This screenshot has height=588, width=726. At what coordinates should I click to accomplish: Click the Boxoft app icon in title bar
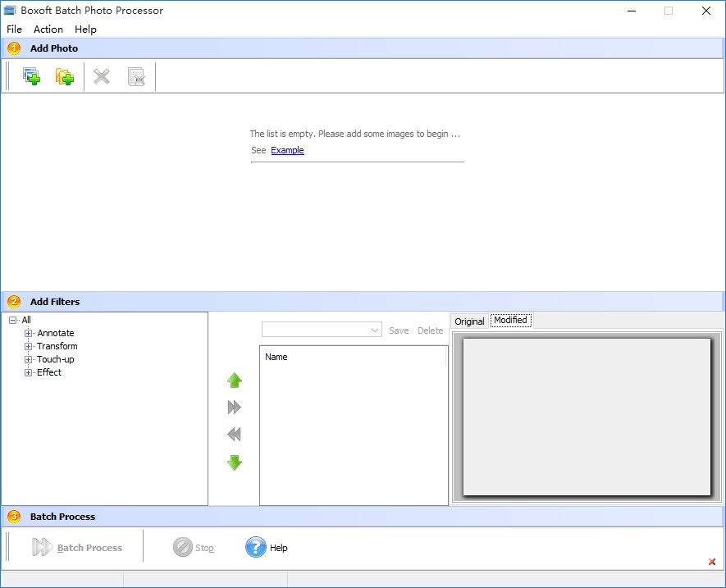tap(10, 10)
